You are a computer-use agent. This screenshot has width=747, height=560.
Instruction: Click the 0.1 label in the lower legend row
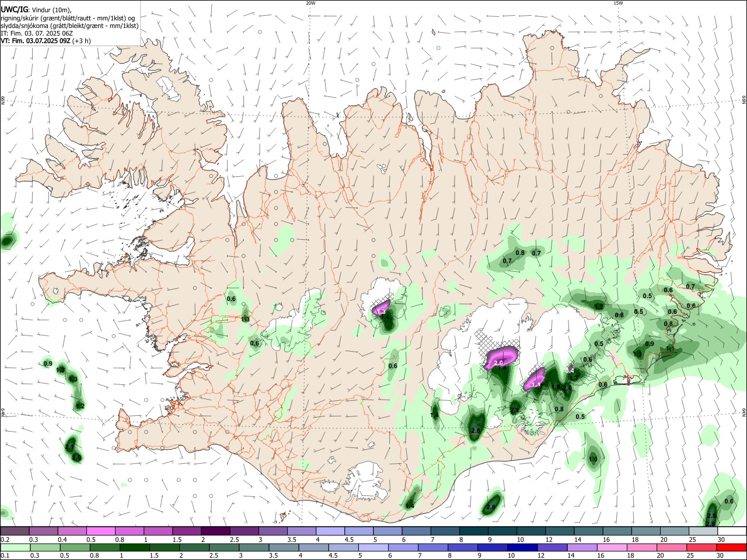[x=5, y=555]
